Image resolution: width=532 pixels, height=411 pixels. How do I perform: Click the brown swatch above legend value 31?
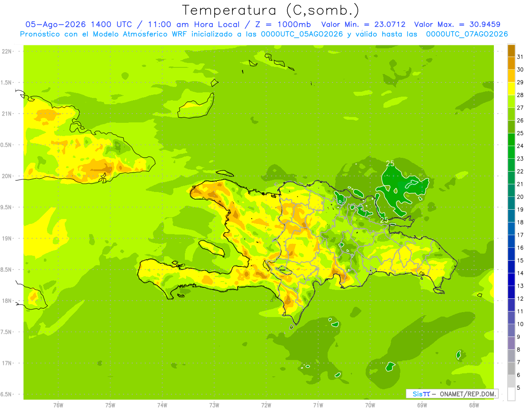(511, 50)
